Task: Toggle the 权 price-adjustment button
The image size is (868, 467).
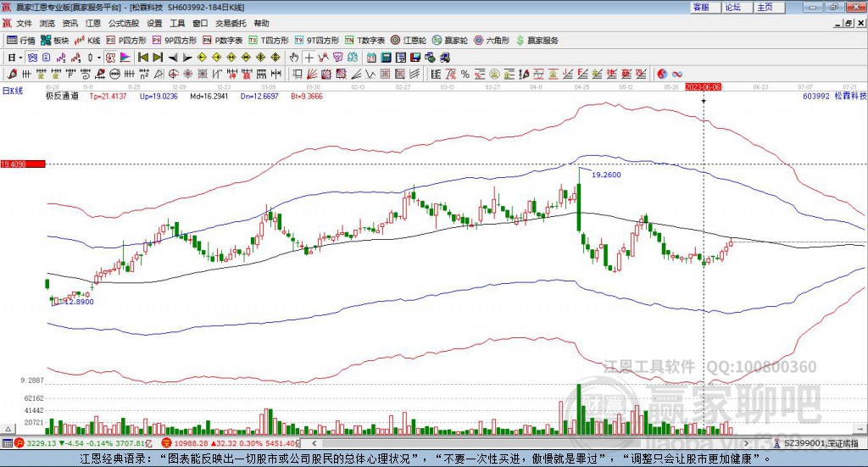Action: 111,58
